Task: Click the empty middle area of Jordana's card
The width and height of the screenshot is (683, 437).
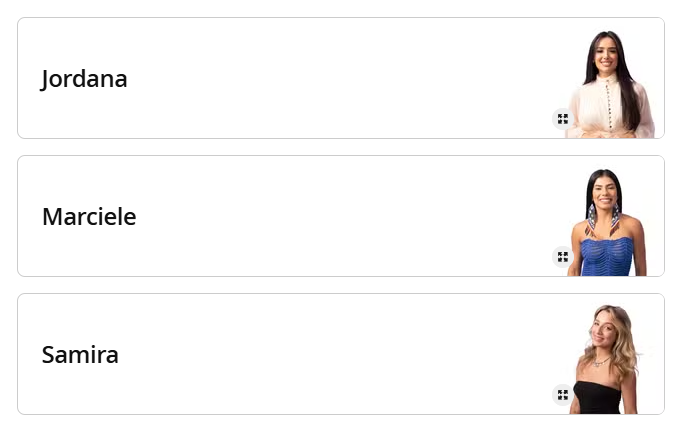Action: (340, 79)
